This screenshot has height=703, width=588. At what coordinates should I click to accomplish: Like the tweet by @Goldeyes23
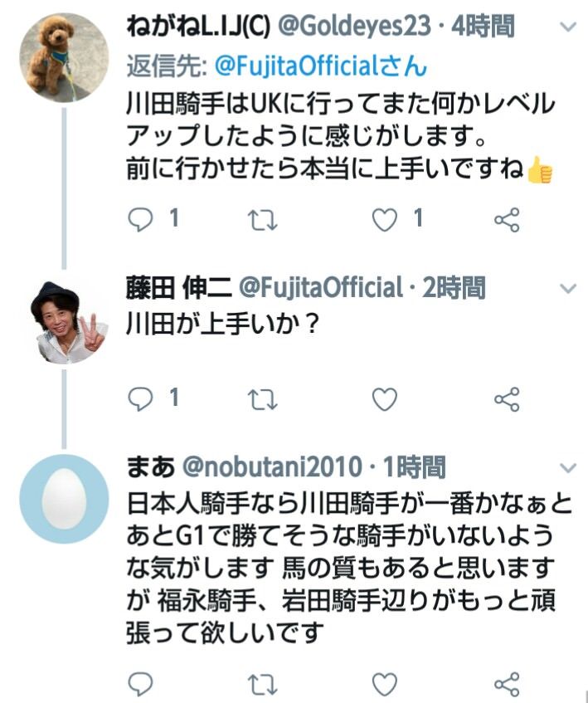tap(384, 219)
